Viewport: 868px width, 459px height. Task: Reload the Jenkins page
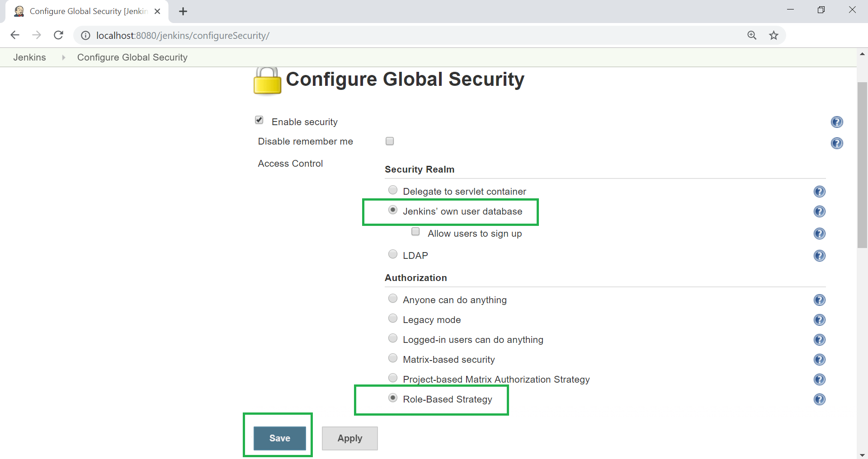click(58, 35)
